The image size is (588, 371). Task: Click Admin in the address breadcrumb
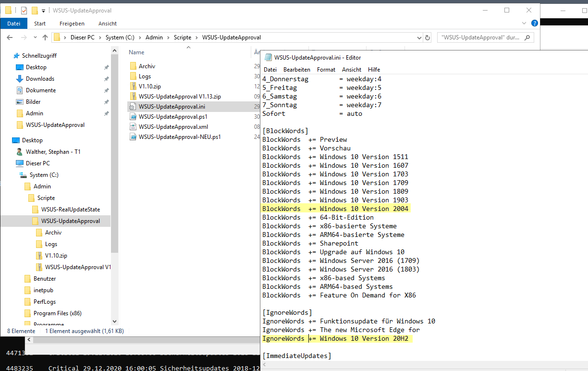pyautogui.click(x=154, y=37)
